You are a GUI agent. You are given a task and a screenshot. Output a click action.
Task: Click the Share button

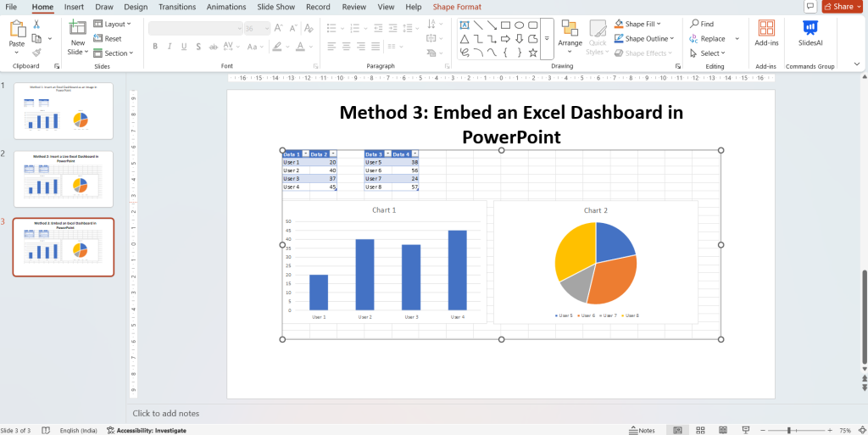pyautogui.click(x=842, y=7)
